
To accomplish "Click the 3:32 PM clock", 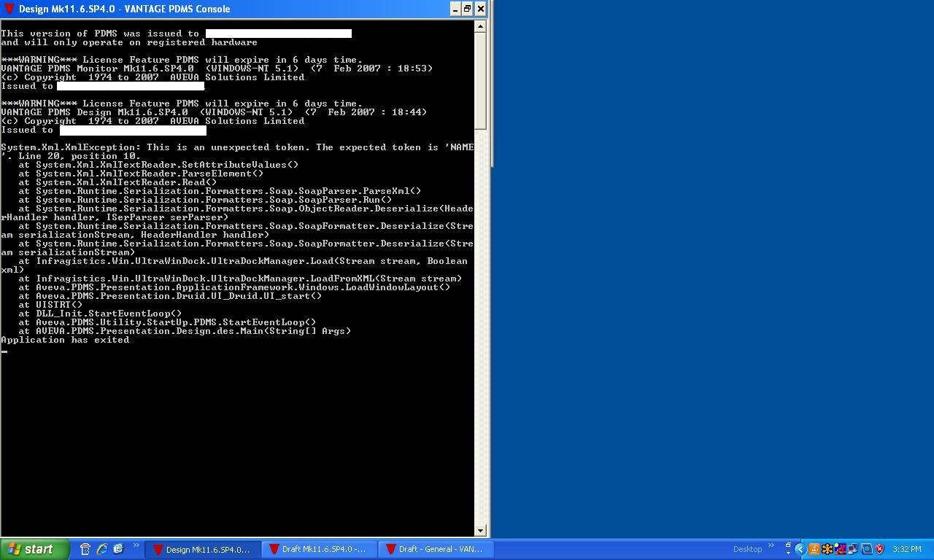I will (x=906, y=549).
